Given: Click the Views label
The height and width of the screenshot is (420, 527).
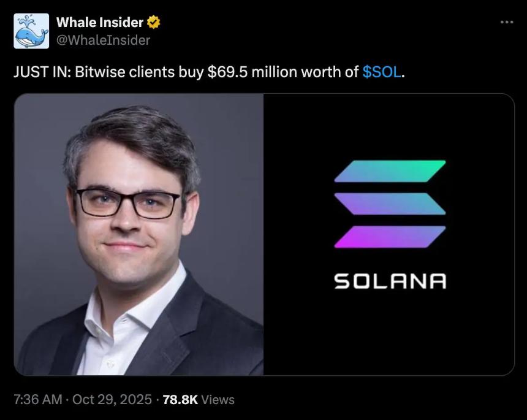Looking at the screenshot, I should (218, 400).
